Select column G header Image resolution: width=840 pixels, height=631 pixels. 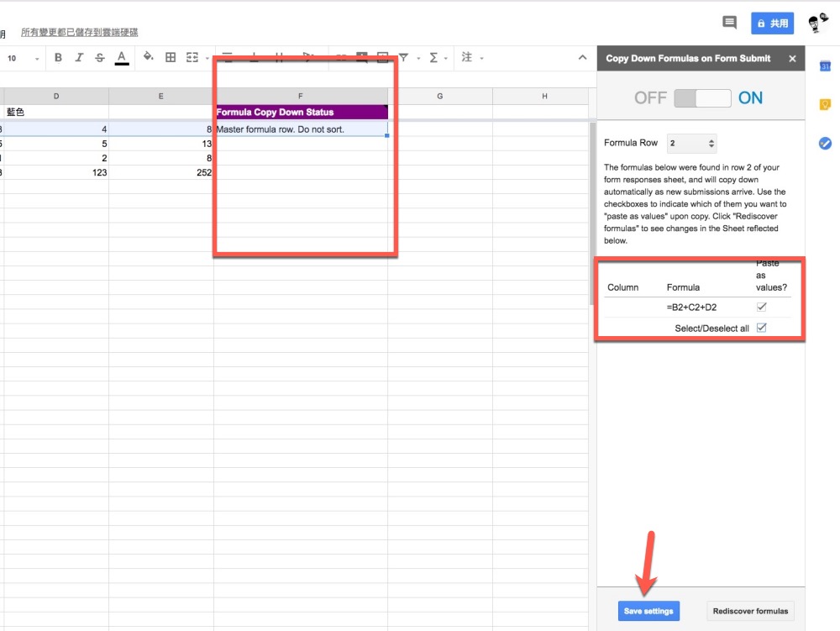(x=440, y=97)
